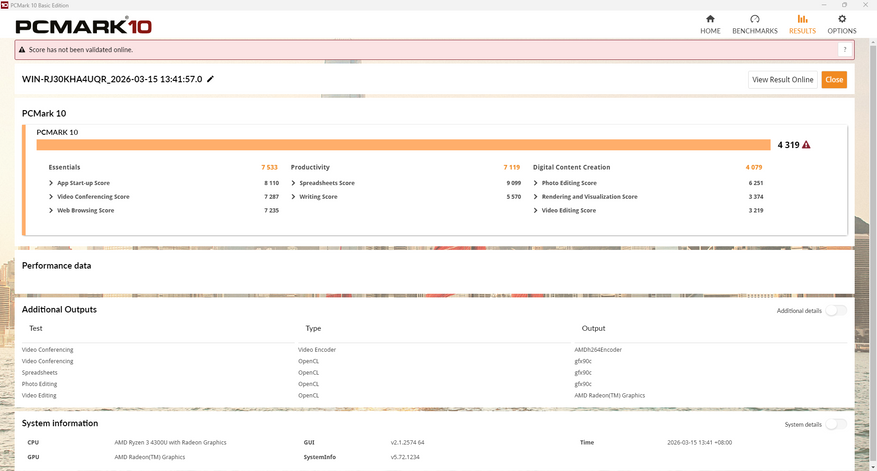Click the Video Editing value 3 219
The height and width of the screenshot is (471, 877).
pos(756,210)
